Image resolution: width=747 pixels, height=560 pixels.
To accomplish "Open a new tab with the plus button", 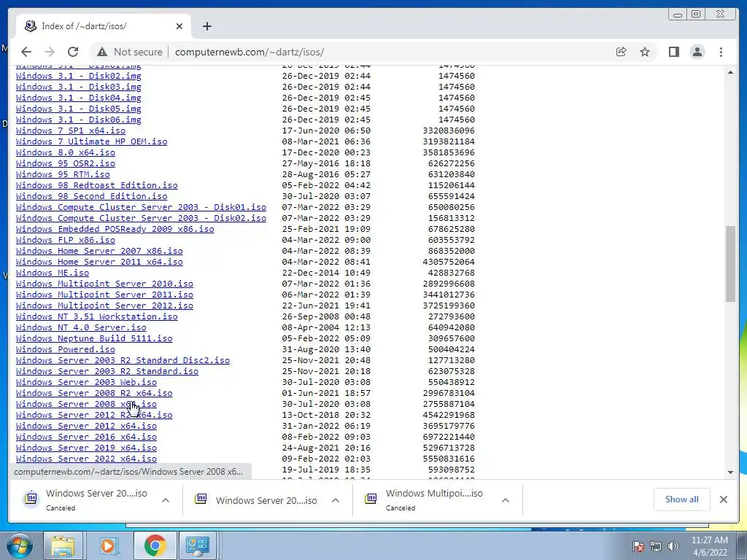I will coord(206,26).
